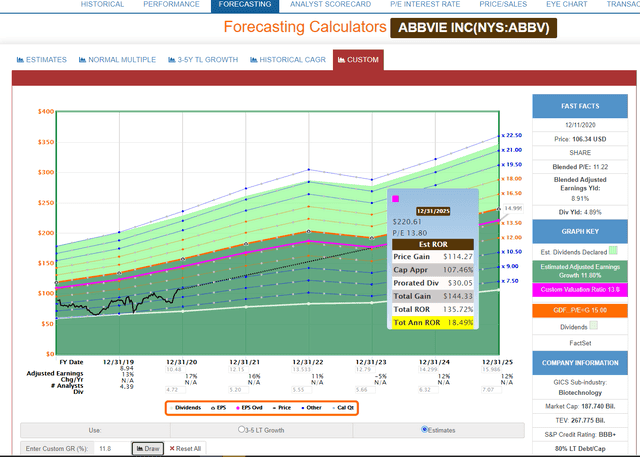Go to P/E INTEREST RATE tab

[x=425, y=4]
